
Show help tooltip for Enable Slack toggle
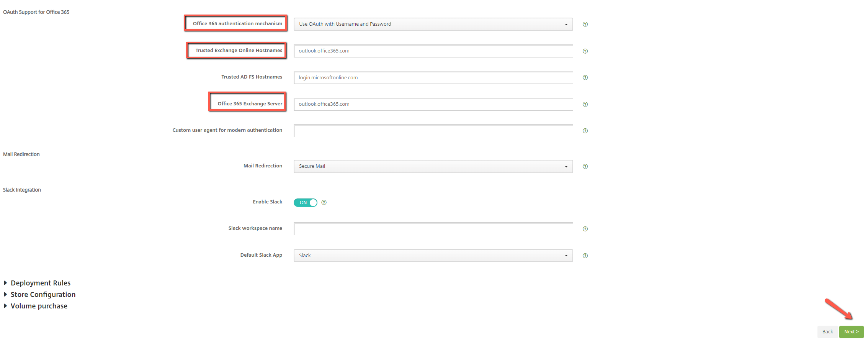click(x=324, y=202)
